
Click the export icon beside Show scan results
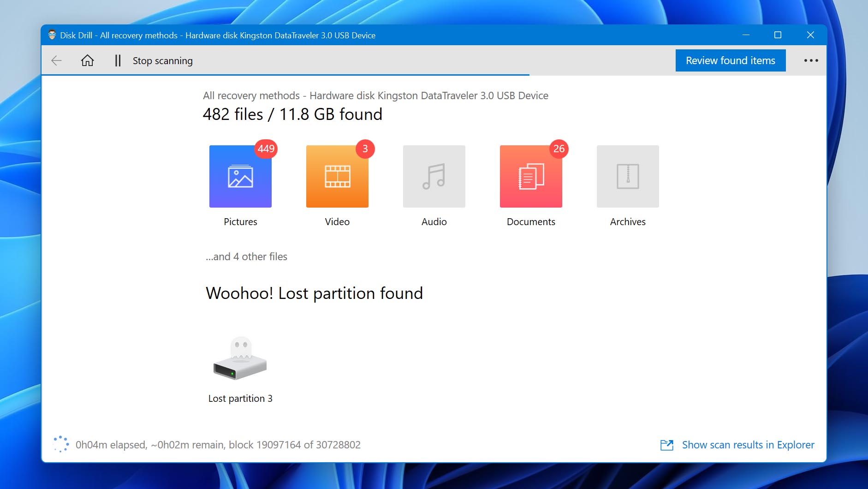[x=667, y=445]
